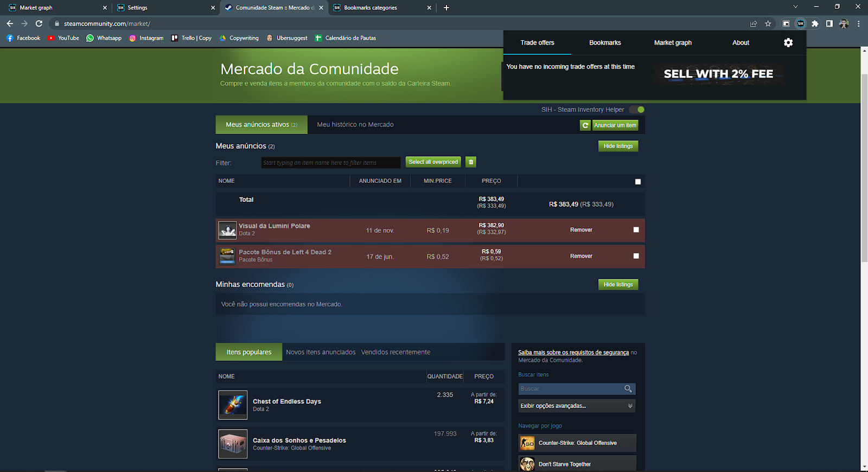Viewport: 868px width, 472px height.
Task: Open the Ubersuggest bookmark
Action: point(286,38)
